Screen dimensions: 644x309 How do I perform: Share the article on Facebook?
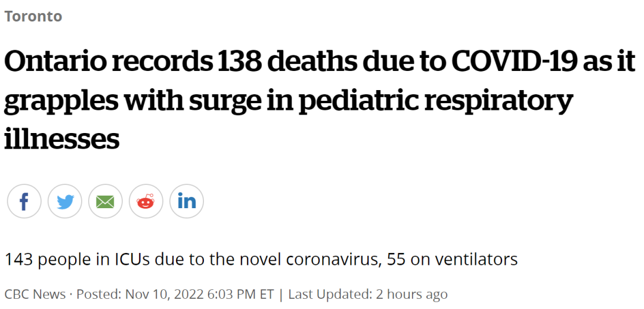tap(24, 202)
